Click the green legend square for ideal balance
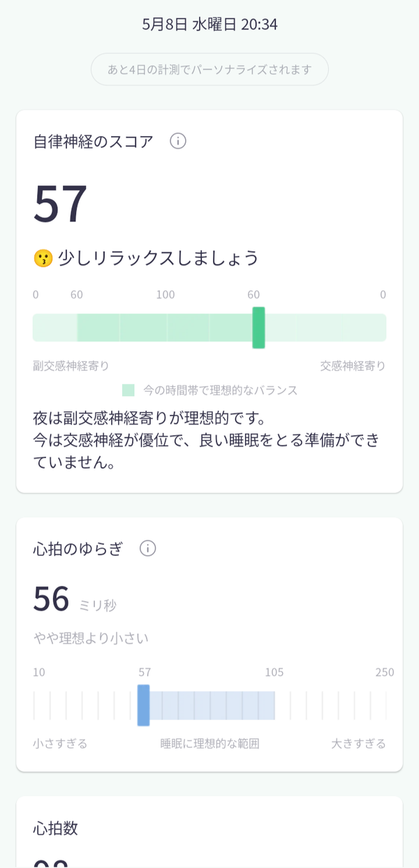The image size is (419, 868). click(128, 390)
